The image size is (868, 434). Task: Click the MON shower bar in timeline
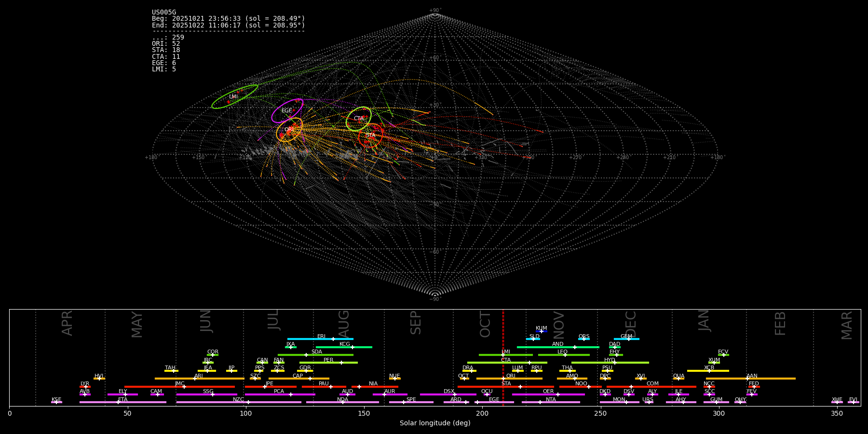(x=619, y=402)
